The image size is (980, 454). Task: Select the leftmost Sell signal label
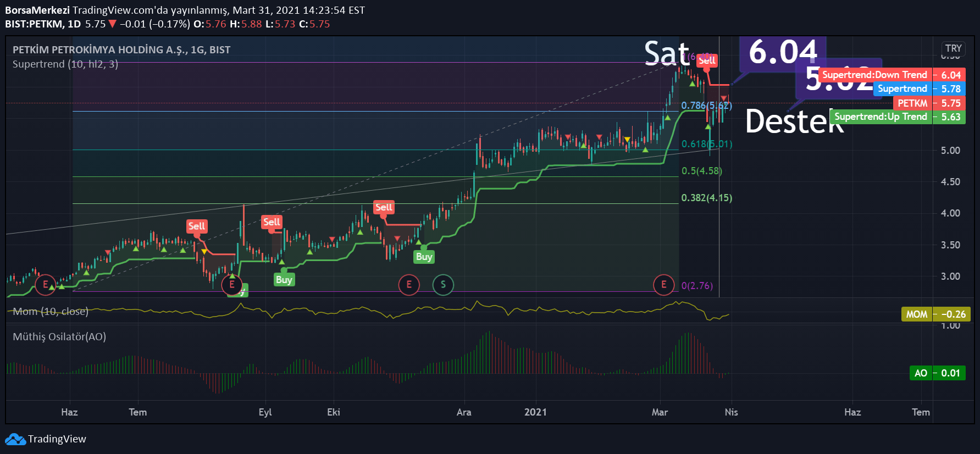(196, 226)
